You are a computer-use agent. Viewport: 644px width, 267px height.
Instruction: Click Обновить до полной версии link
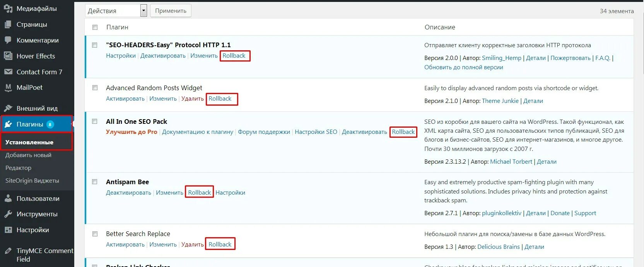click(464, 67)
